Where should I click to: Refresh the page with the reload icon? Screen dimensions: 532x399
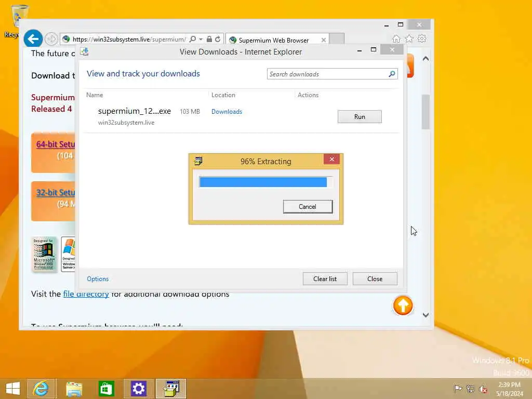click(218, 39)
